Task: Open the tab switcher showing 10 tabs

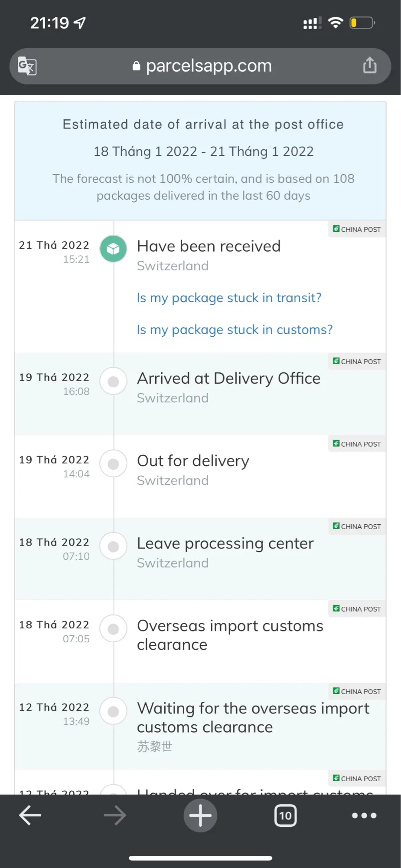Action: [x=285, y=815]
